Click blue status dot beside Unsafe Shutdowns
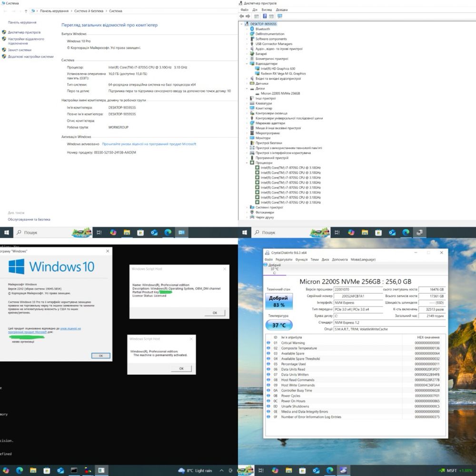The height and width of the screenshot is (476, 476). pos(268,406)
